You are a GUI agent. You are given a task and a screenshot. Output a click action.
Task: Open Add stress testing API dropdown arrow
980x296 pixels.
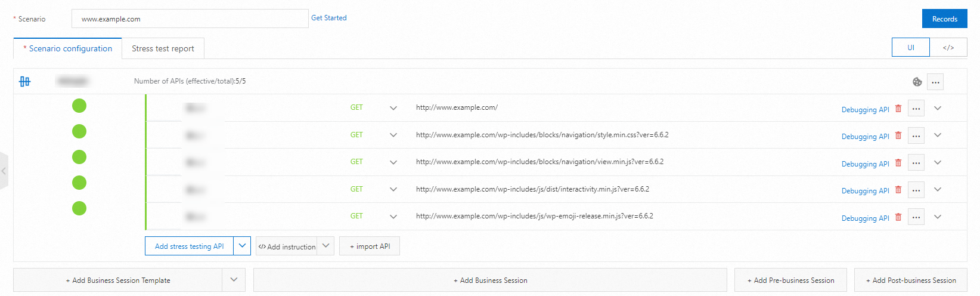(x=242, y=246)
